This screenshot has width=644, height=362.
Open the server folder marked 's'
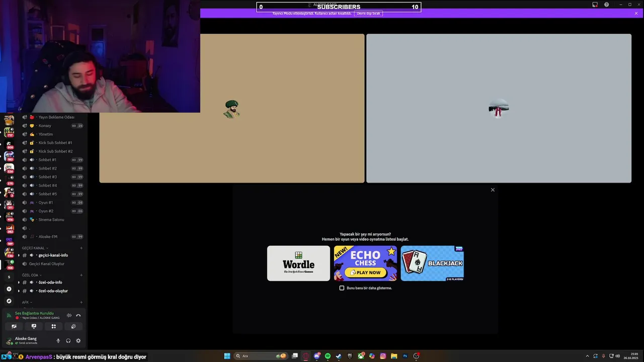(9, 277)
